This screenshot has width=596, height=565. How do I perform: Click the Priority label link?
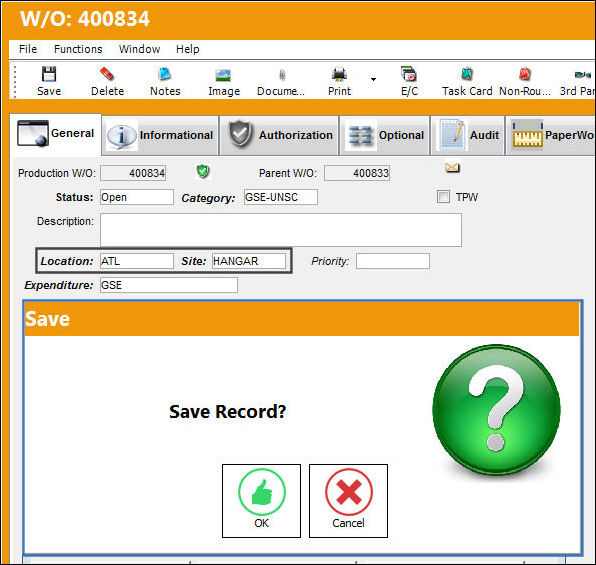pos(330,261)
